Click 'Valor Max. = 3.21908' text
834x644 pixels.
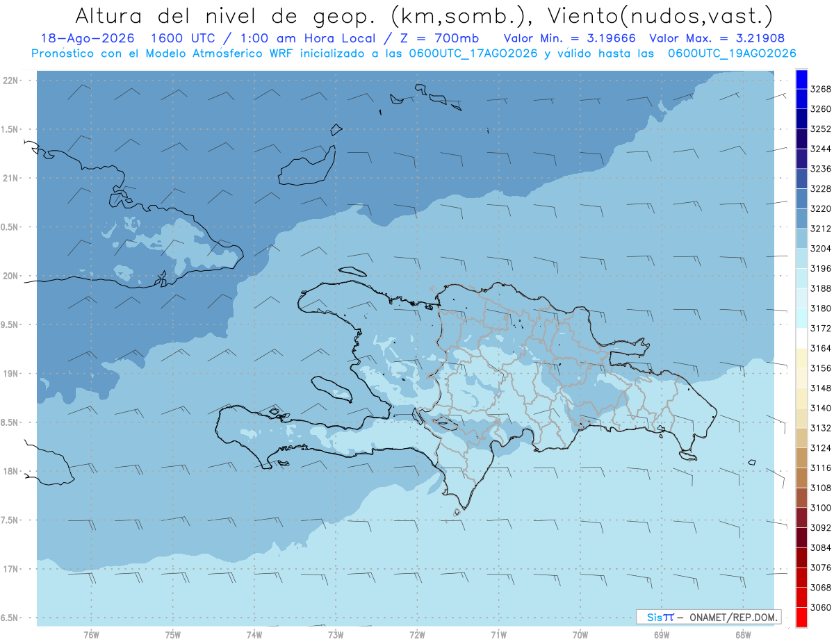717,38
